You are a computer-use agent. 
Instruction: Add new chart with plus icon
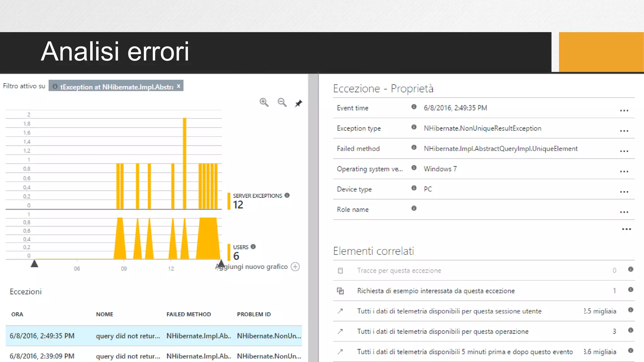point(295,267)
